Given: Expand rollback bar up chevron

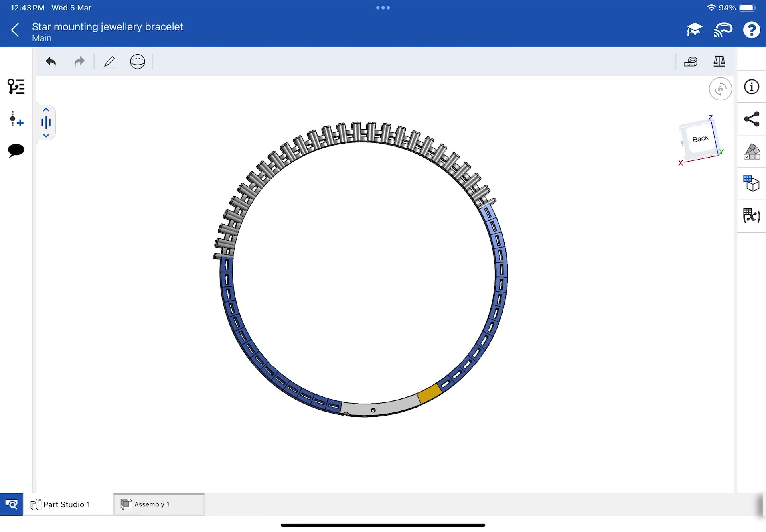Looking at the screenshot, I should (46, 110).
